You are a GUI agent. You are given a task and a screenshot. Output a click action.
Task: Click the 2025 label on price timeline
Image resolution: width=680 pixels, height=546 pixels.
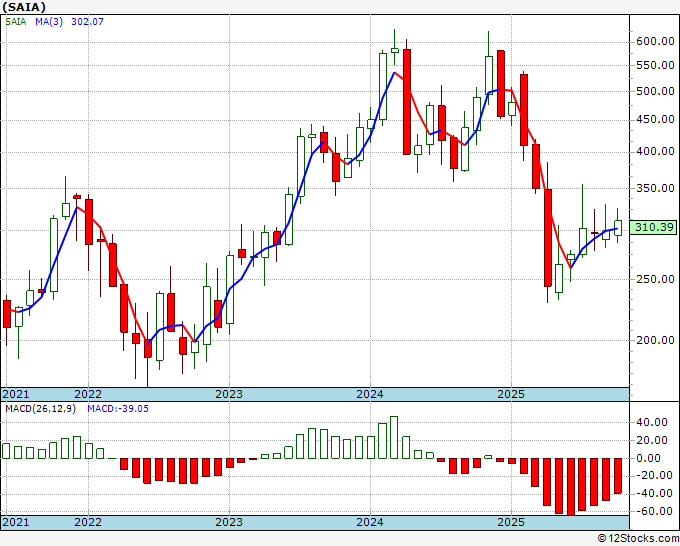511,394
